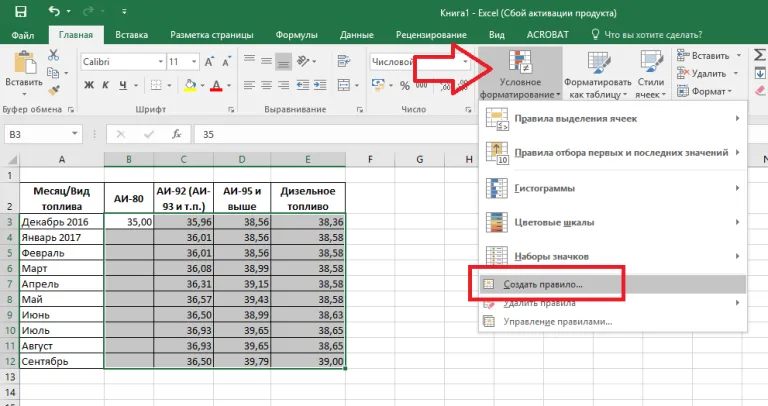
Task: Decrease font size with the small A icon
Action: [x=226, y=62]
